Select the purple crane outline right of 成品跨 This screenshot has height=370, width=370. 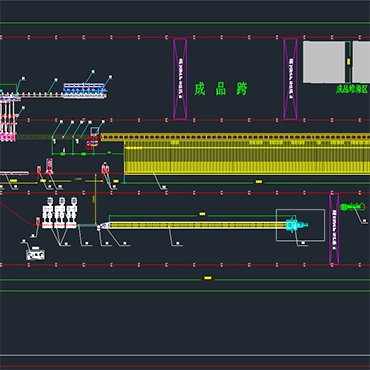click(x=290, y=79)
